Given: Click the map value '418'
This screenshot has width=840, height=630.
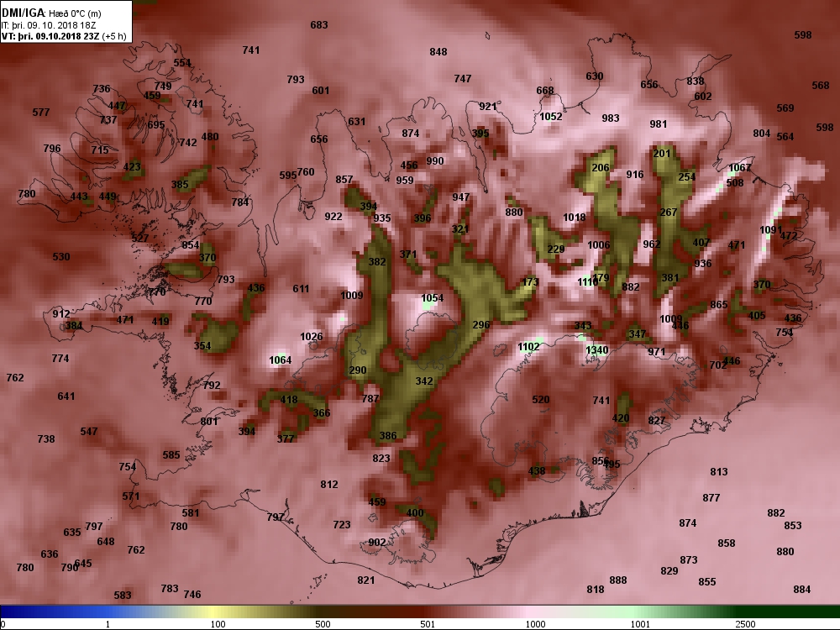Looking at the screenshot, I should [x=289, y=400].
